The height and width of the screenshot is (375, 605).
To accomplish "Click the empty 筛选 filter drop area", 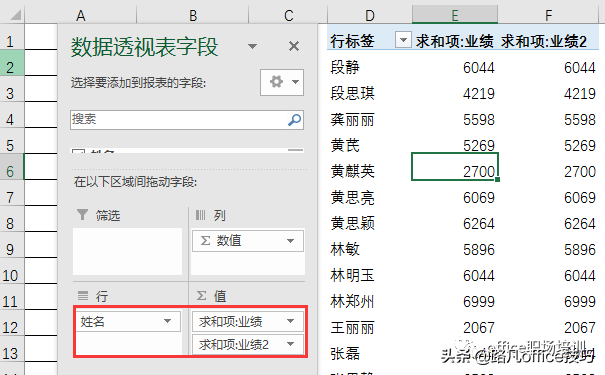I will pyautogui.click(x=127, y=252).
